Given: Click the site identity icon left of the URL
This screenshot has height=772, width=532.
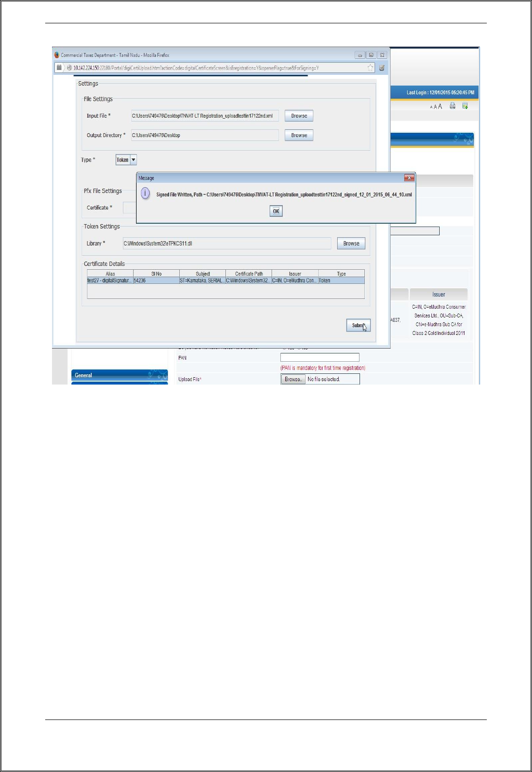Looking at the screenshot, I should (69, 68).
